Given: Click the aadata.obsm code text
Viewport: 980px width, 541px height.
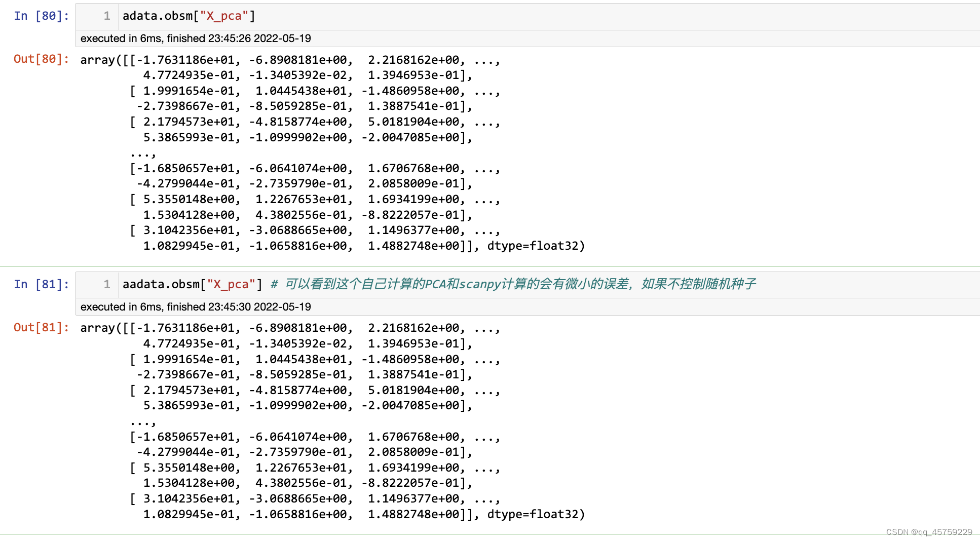Looking at the screenshot, I should (x=162, y=284).
